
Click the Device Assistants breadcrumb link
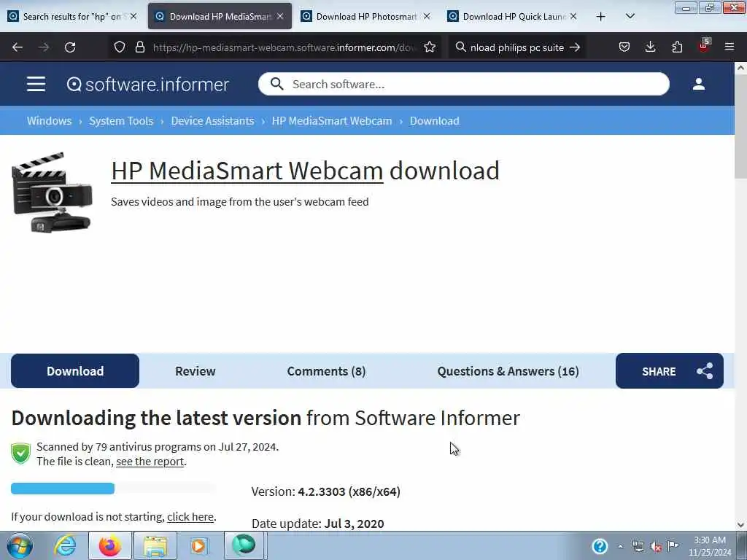point(212,121)
